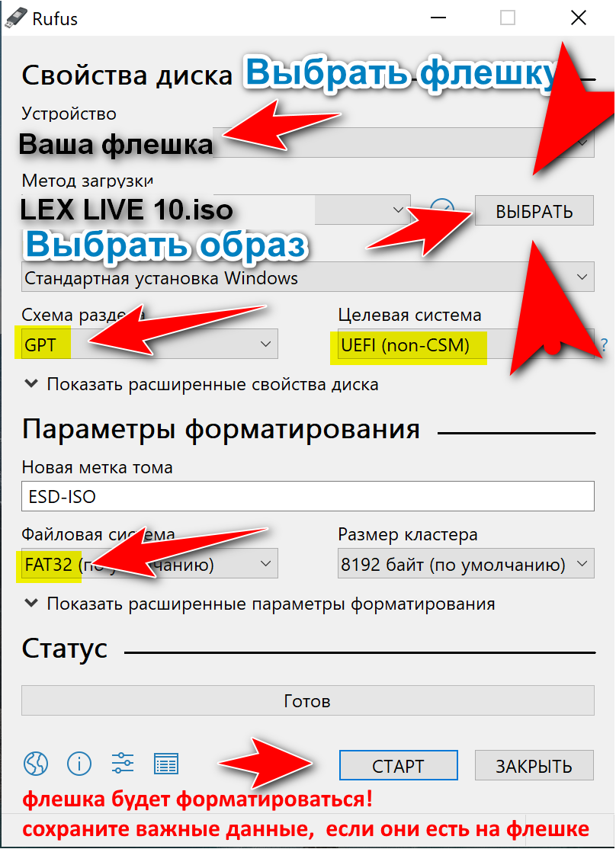Click the About info icon
Image resolution: width=616 pixels, height=849 pixels.
79,764
